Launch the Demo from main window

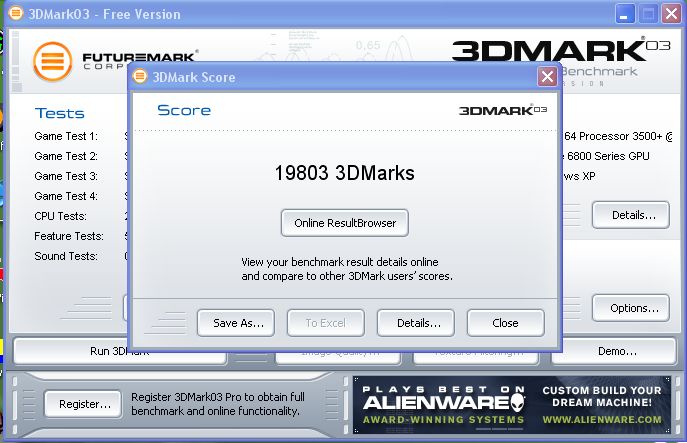tap(614, 351)
